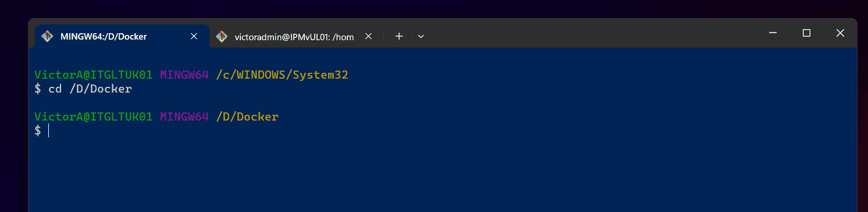This screenshot has height=212, width=868.
Task: Close the terminal window
Action: point(840,33)
